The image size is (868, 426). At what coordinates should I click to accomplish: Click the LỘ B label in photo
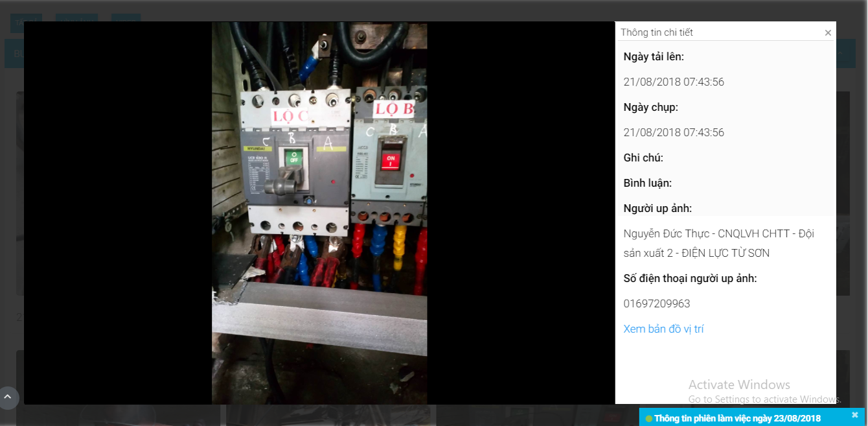pyautogui.click(x=394, y=109)
